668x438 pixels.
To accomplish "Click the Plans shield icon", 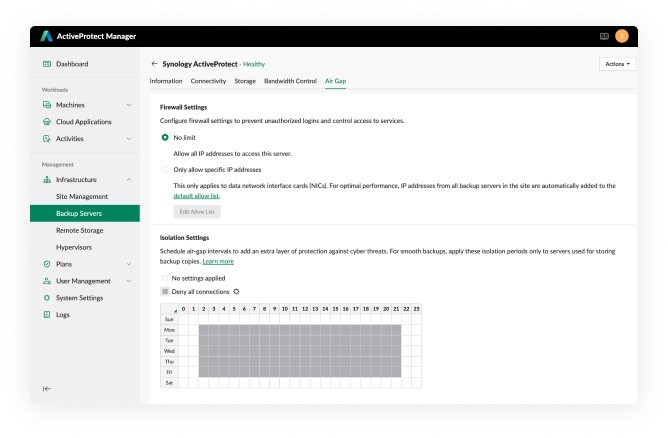I will [x=47, y=264].
